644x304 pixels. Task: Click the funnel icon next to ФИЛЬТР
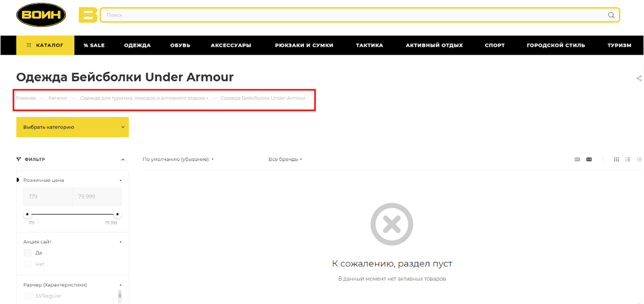tap(19, 159)
